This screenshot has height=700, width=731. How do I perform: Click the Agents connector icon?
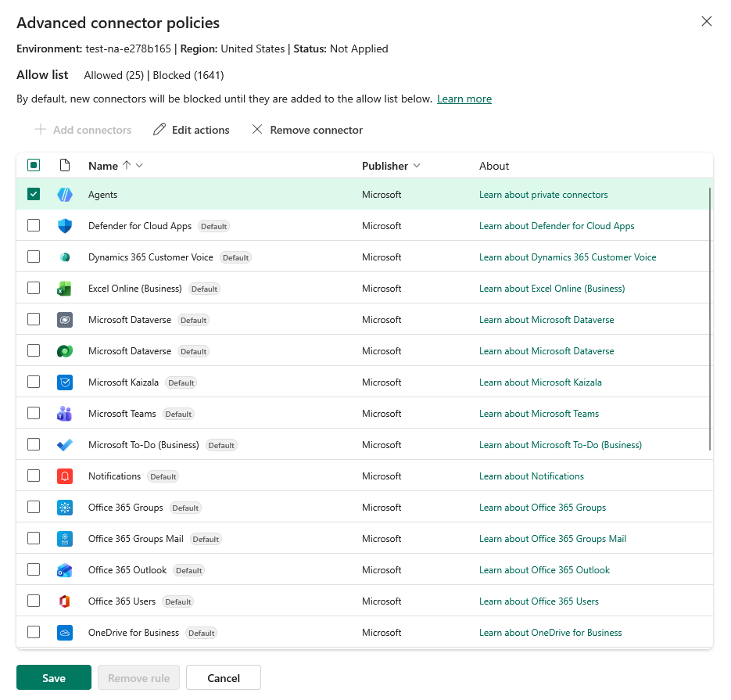coord(65,195)
